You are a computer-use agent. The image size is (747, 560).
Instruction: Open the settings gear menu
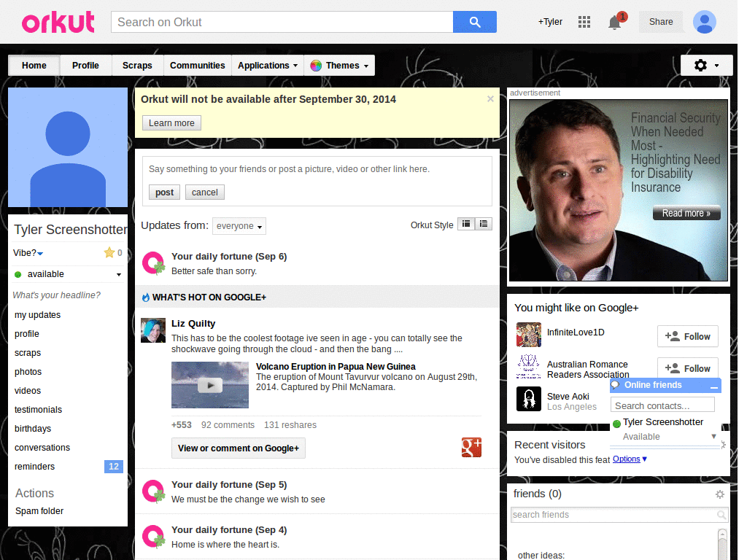pyautogui.click(x=706, y=65)
